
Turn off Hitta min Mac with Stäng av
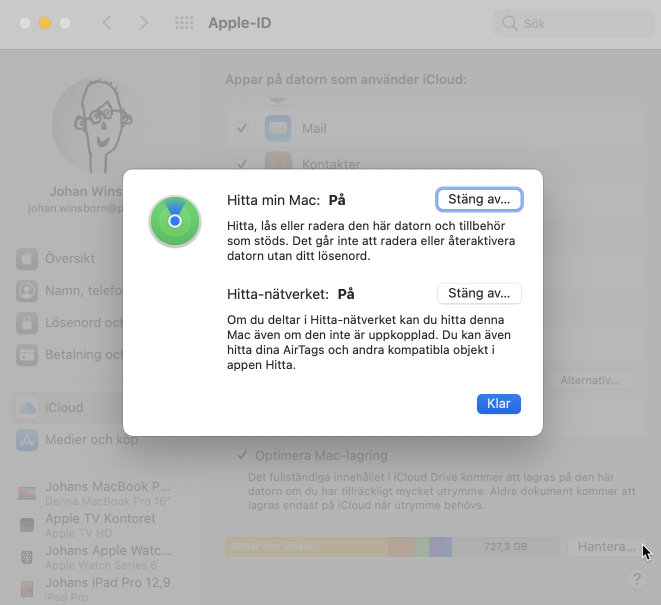(x=479, y=199)
